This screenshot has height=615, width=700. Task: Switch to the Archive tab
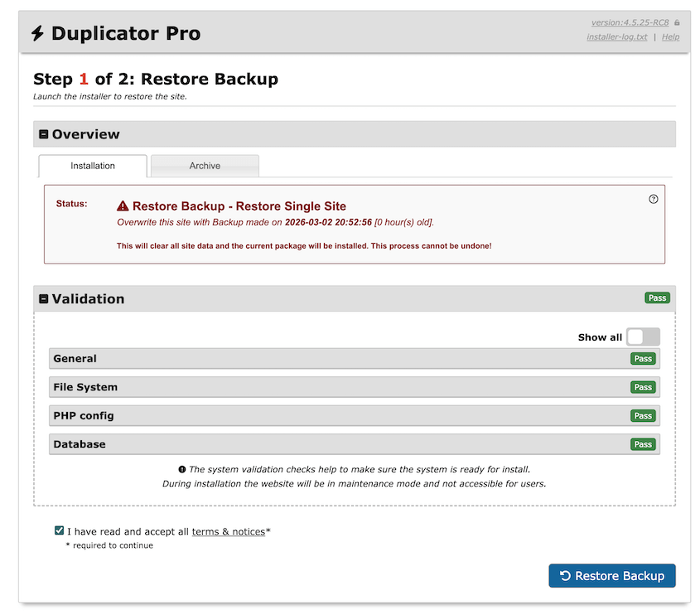[205, 166]
